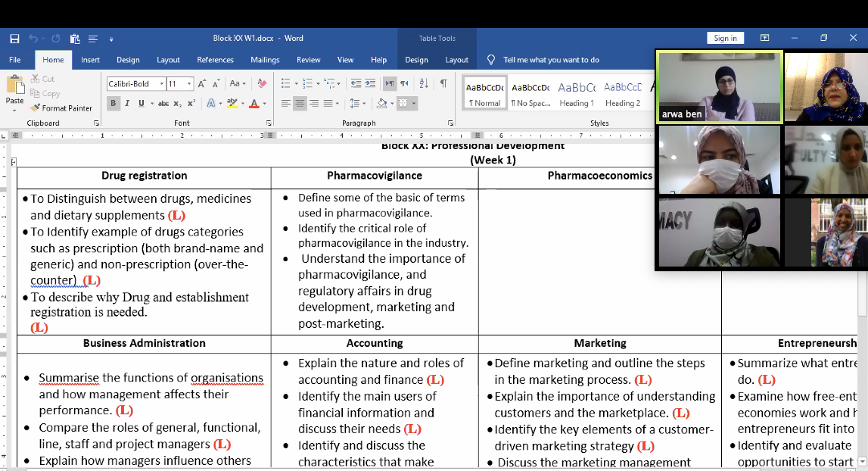Click the Clear All Formatting icon
This screenshot has height=471, width=868.
[x=262, y=83]
